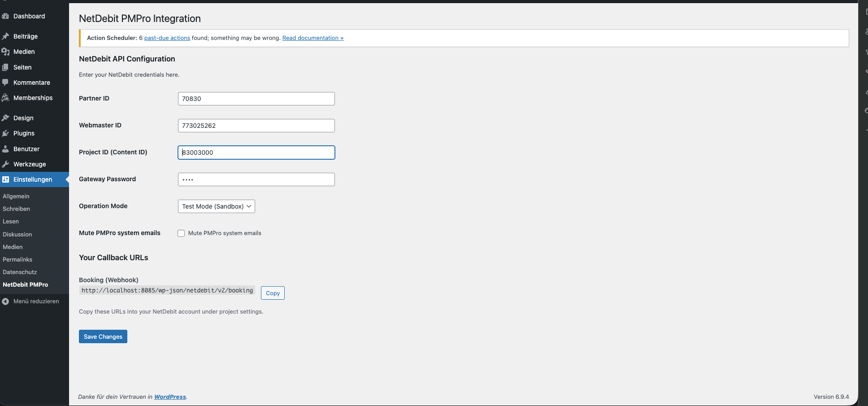Select the booking webhook URL text

point(167,290)
